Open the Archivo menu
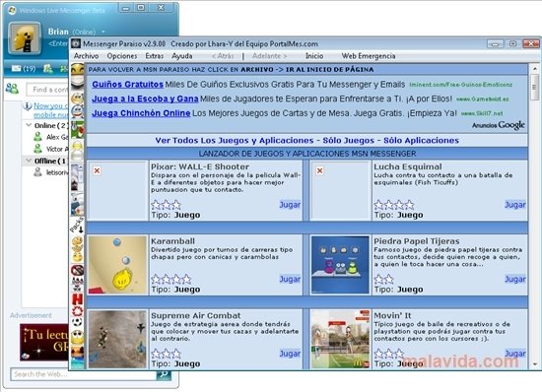This screenshot has height=392, width=542. point(86,56)
